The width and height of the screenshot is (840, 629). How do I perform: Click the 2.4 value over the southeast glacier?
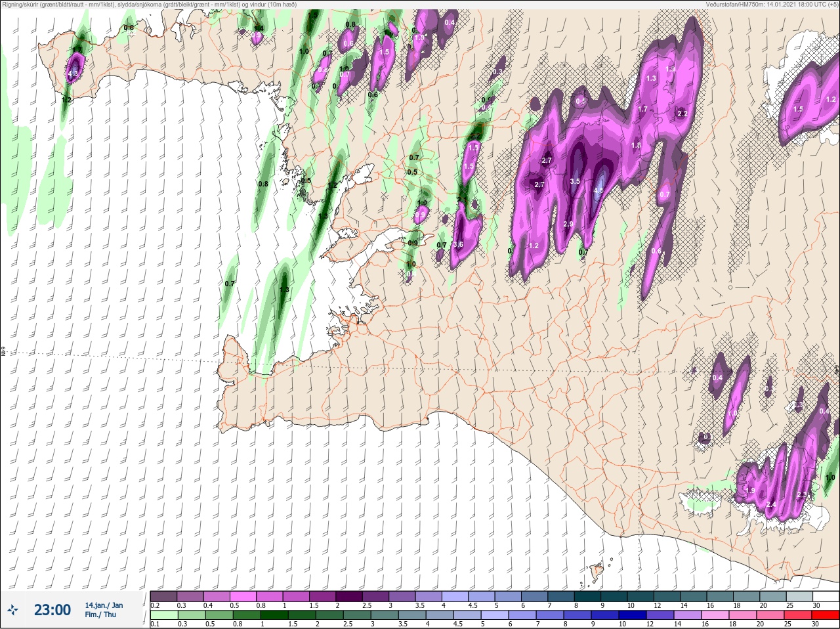772,505
